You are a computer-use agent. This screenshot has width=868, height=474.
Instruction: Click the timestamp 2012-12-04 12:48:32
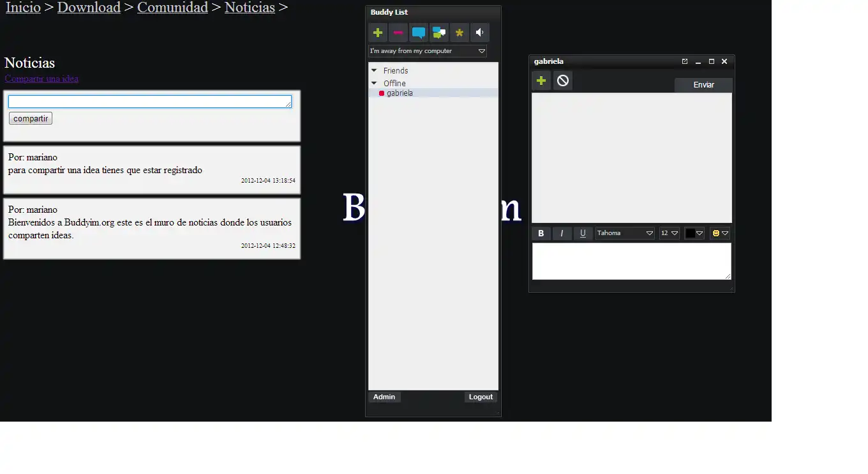click(x=268, y=246)
